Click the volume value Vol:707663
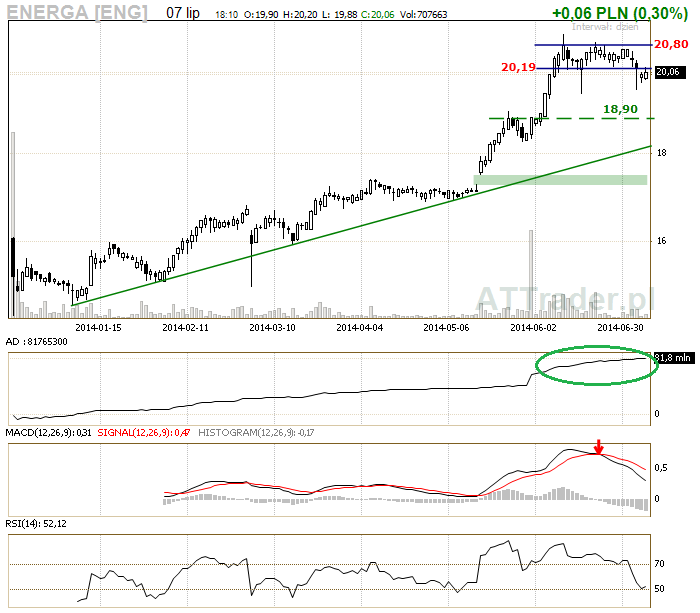This screenshot has height=613, width=700. click(x=423, y=15)
